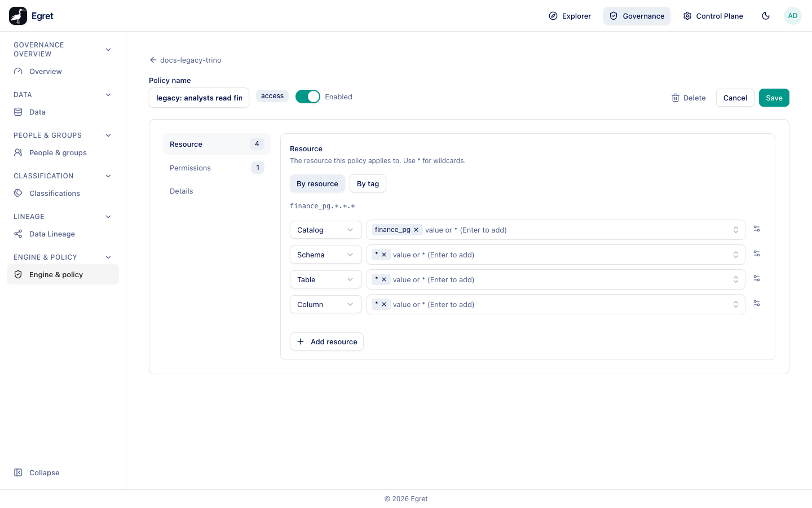Select By resource mode
This screenshot has width=812, height=508.
(317, 183)
